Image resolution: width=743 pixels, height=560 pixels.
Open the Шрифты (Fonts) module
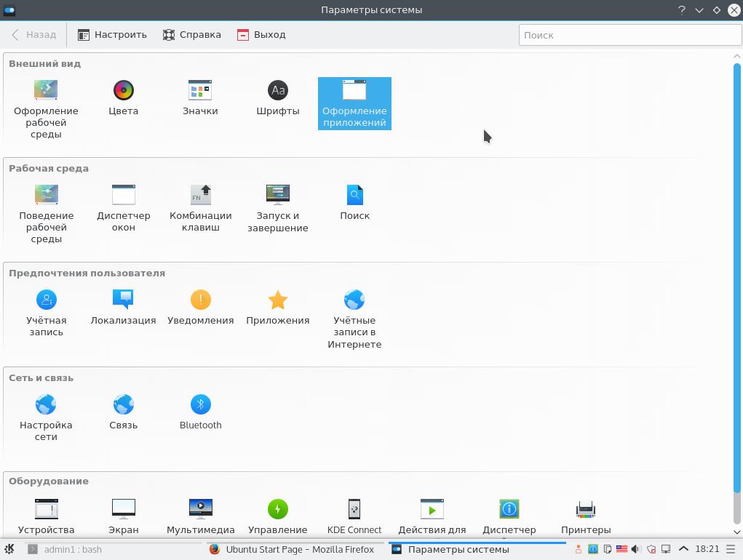coord(277,98)
